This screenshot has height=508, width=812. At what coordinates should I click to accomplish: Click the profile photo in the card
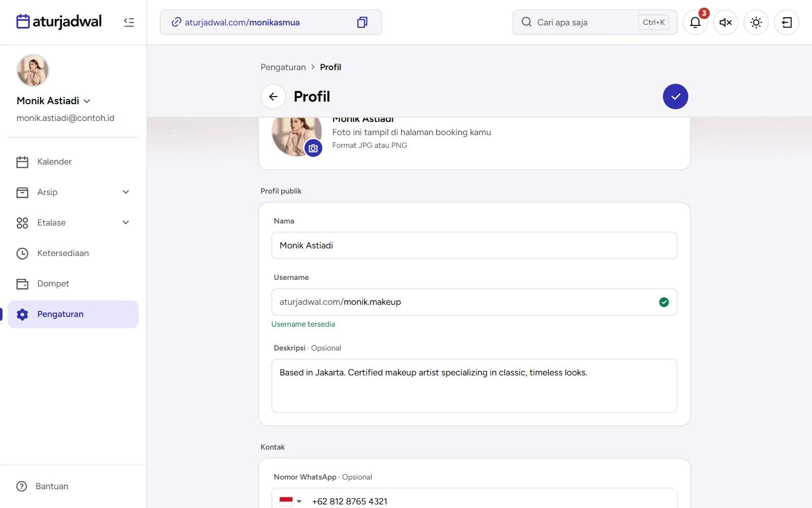pos(296,136)
